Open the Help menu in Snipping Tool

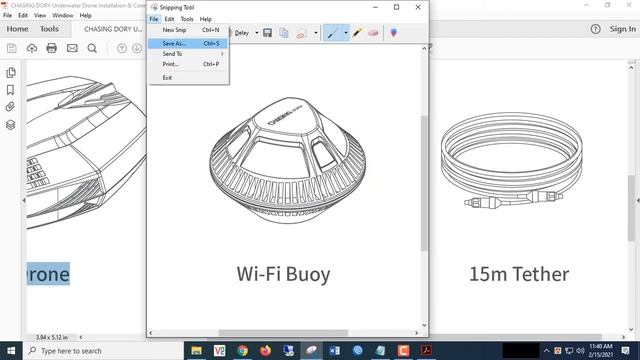[x=206, y=19]
